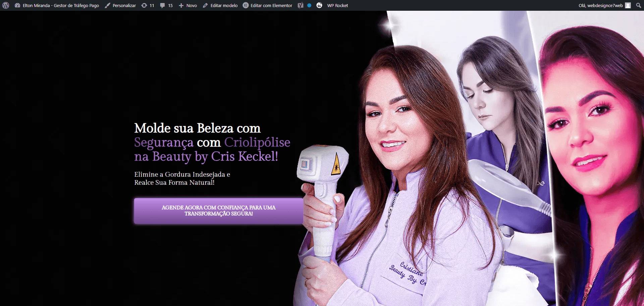Click the plus icon beside Novo
This screenshot has height=306, width=644.
pyautogui.click(x=181, y=5)
